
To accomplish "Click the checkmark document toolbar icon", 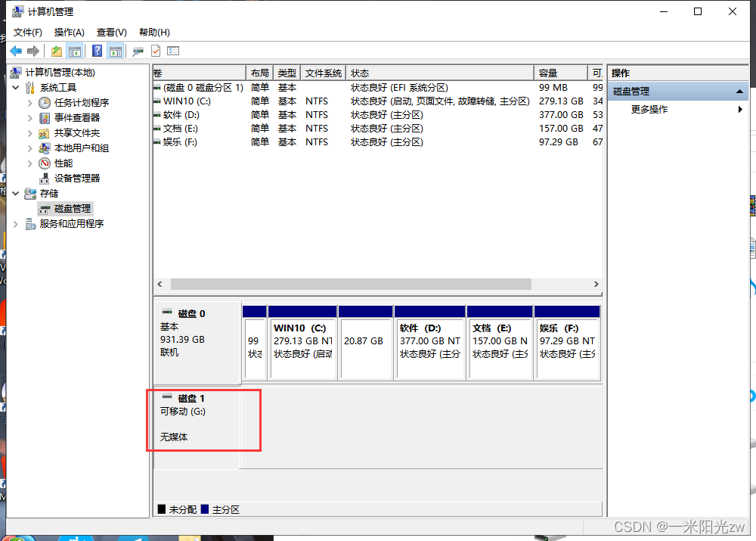I will pyautogui.click(x=156, y=51).
